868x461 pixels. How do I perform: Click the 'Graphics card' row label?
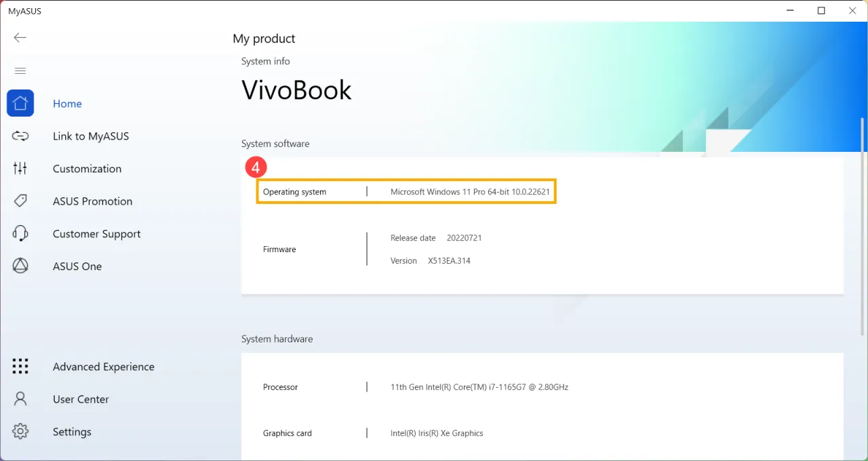coord(288,433)
